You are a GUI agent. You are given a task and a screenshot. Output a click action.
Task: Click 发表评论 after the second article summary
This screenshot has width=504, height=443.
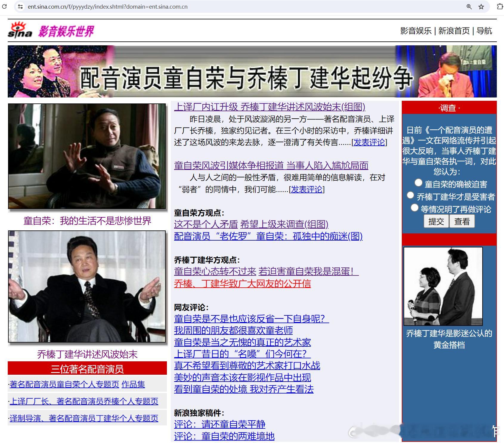tap(307, 189)
